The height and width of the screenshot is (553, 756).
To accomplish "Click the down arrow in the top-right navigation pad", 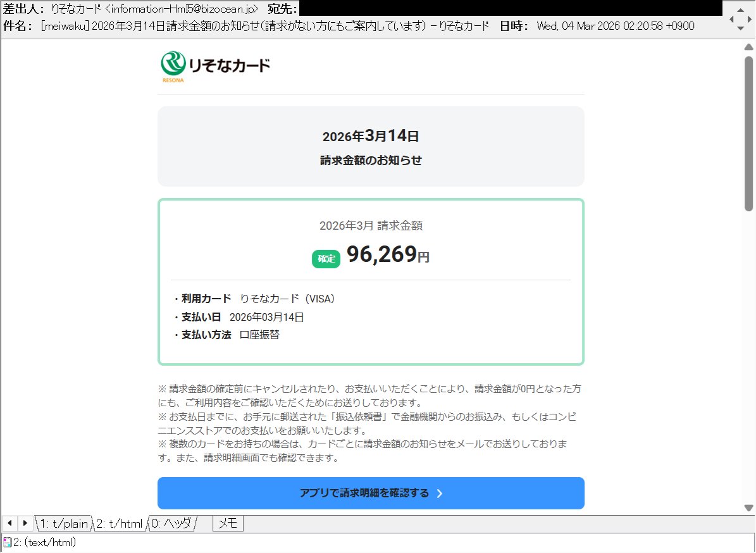I will click(741, 28).
